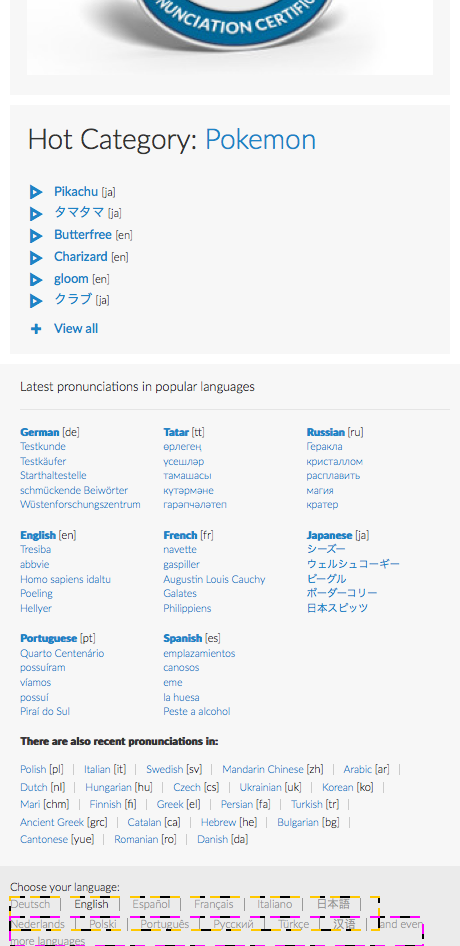Open the gloom word link
This screenshot has width=460, height=946.
point(71,279)
